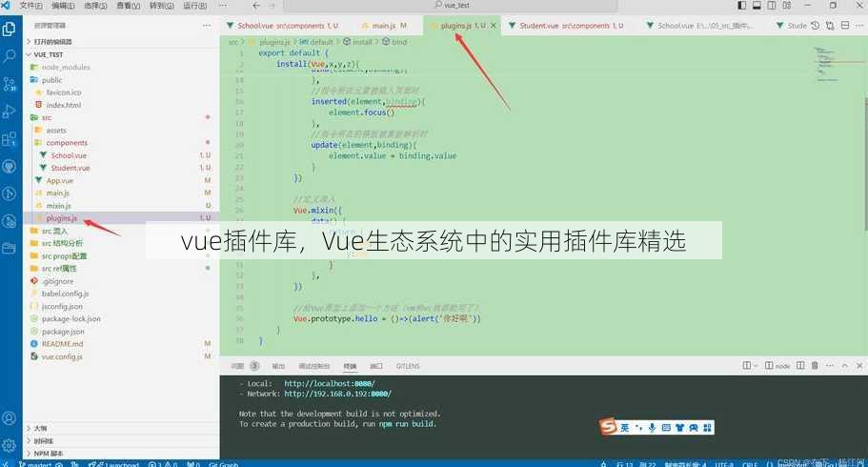Open the 选择(S) menu
868x467 pixels.
[95, 5]
